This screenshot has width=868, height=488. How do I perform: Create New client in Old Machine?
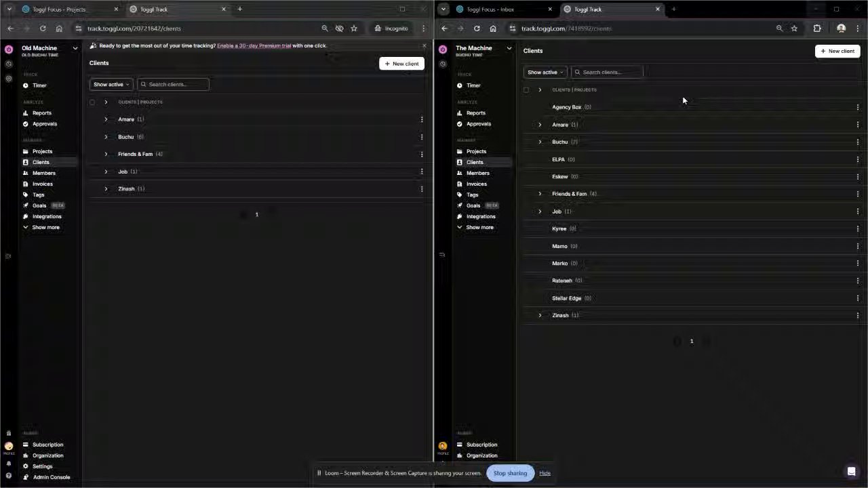(x=401, y=64)
